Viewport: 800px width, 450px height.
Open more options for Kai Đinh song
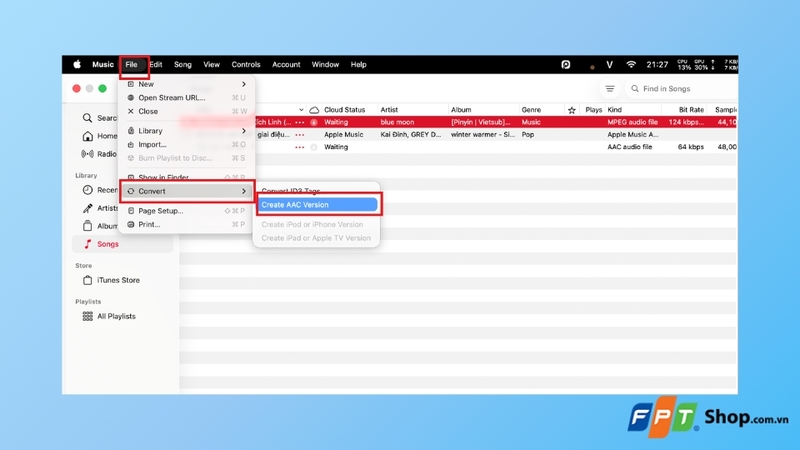(299, 135)
